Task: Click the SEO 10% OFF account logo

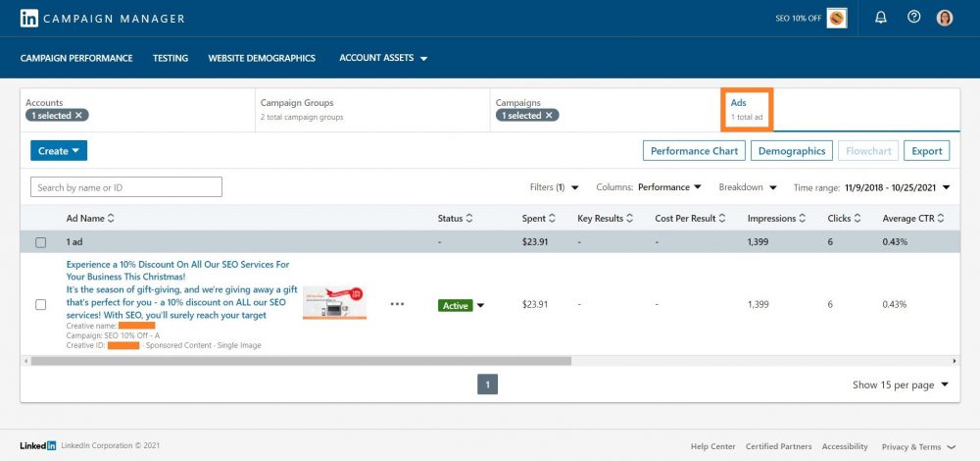Action: pos(836,18)
